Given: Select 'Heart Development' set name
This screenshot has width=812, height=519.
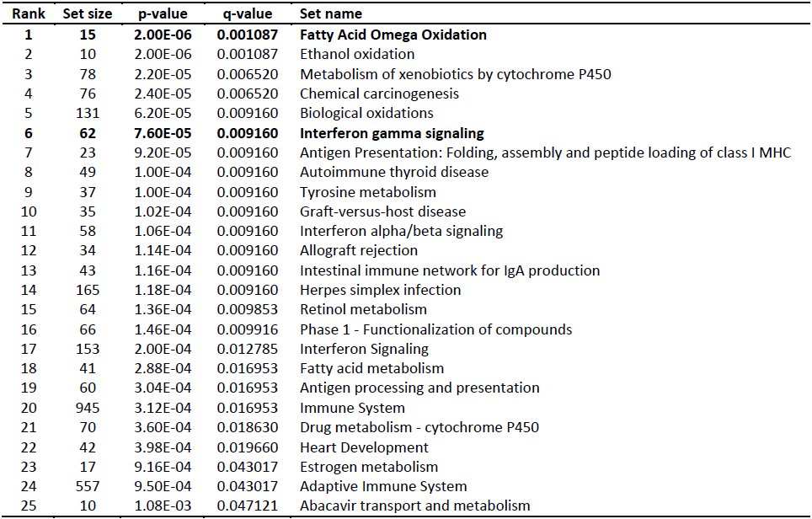Looking at the screenshot, I should click(364, 447).
